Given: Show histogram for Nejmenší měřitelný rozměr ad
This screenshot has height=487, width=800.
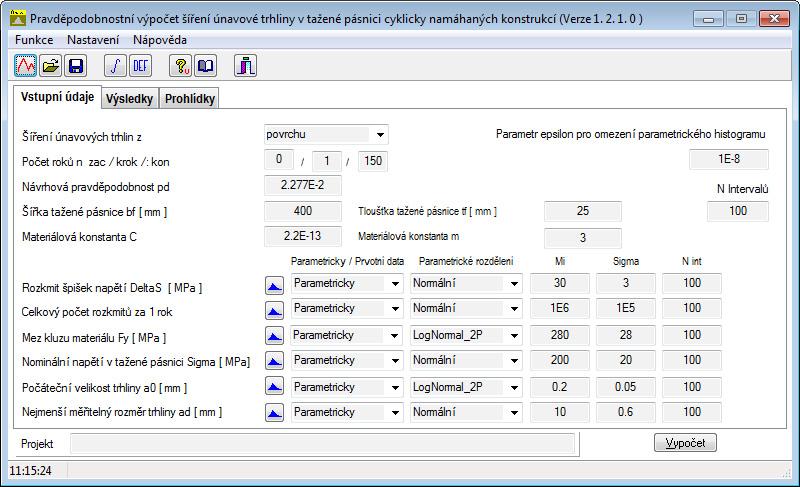Looking at the screenshot, I should [274, 412].
